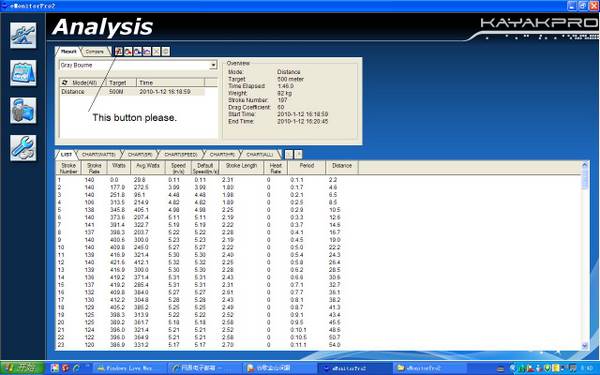Screen dimensions: 600x375
Task: Click first quick launch icon in taskbar
Action: pyautogui.click(x=55, y=368)
